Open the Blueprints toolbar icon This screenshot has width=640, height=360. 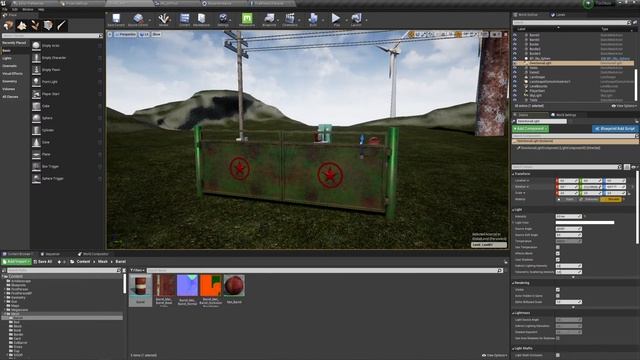pyautogui.click(x=269, y=19)
